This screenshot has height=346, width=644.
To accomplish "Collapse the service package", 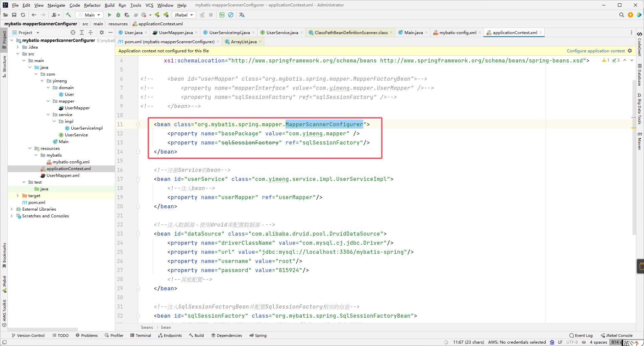I will (x=48, y=114).
